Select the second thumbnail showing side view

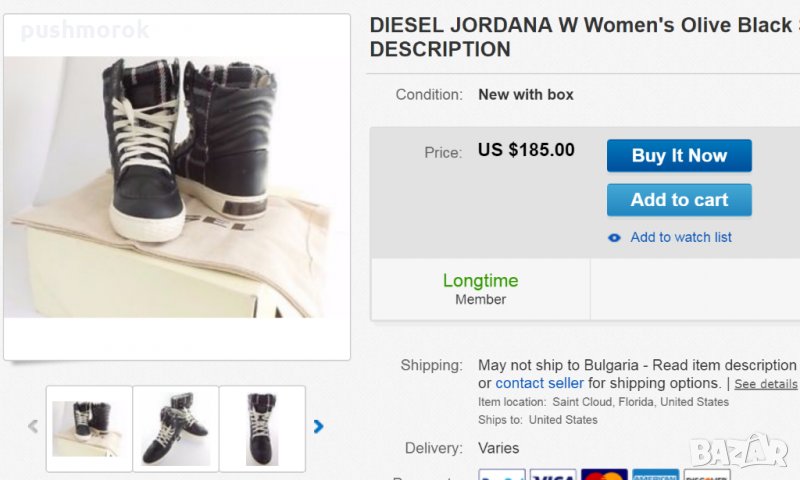176,428
